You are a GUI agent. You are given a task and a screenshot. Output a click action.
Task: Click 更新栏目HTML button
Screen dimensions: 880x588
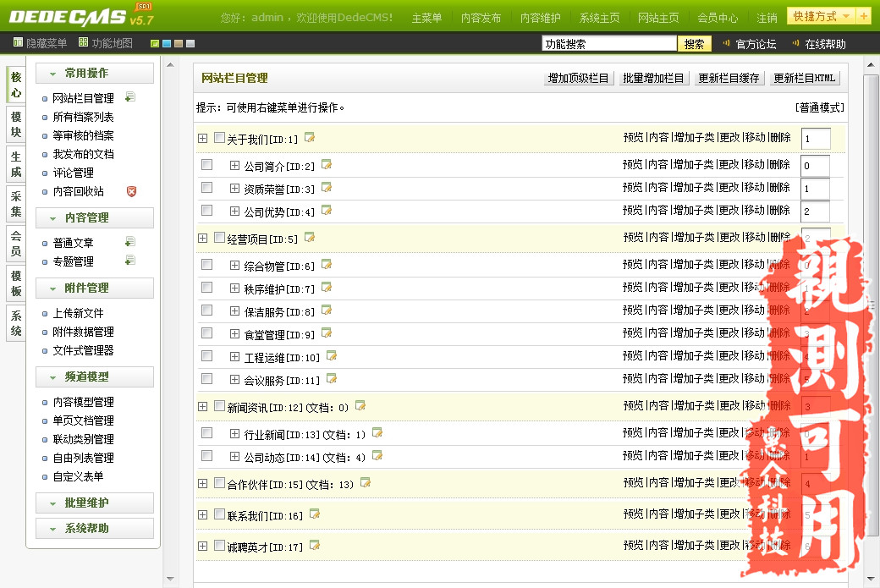tap(804, 78)
